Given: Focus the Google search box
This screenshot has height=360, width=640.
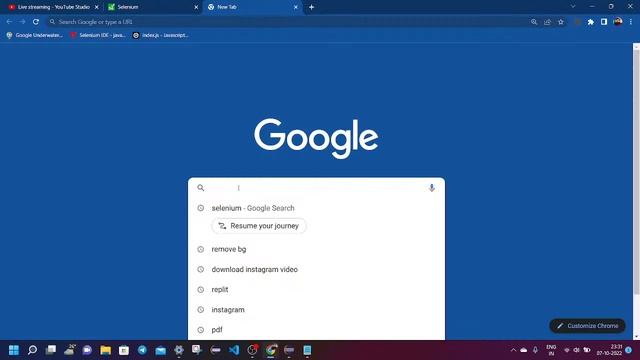Looking at the screenshot, I should (316, 188).
